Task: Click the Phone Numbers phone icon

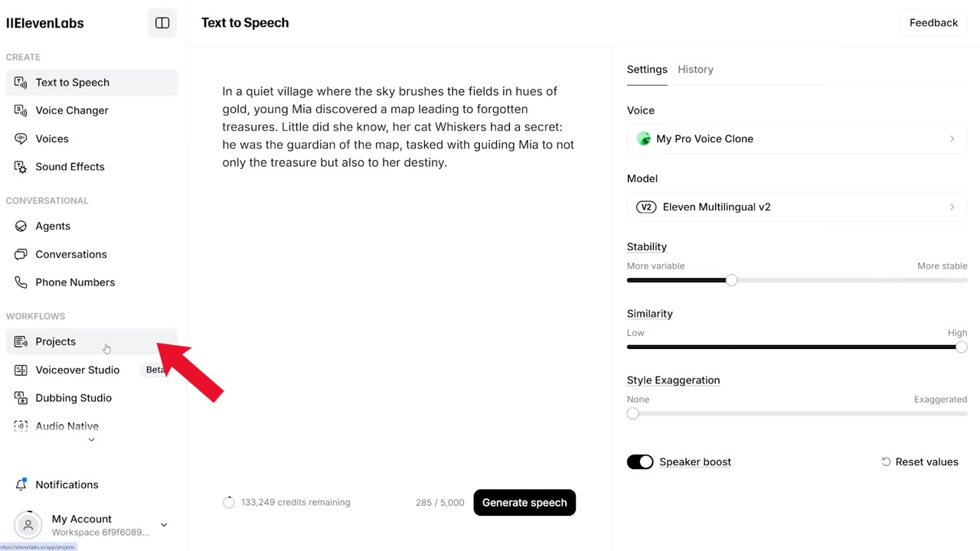Action: pyautogui.click(x=21, y=282)
